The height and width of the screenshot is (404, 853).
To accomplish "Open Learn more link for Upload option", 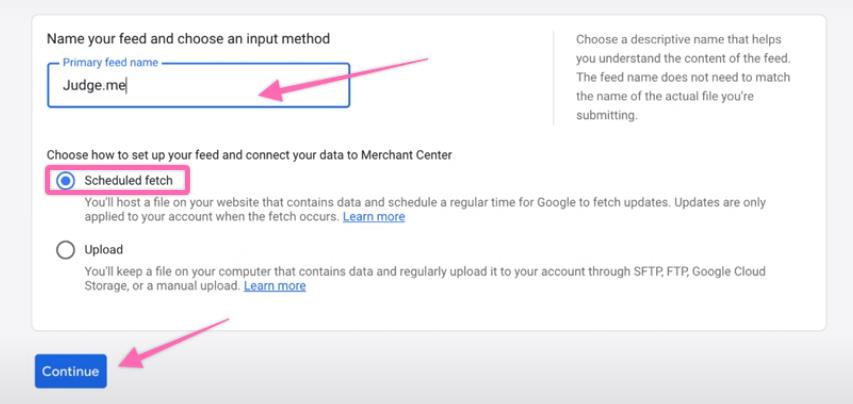I will [x=274, y=286].
